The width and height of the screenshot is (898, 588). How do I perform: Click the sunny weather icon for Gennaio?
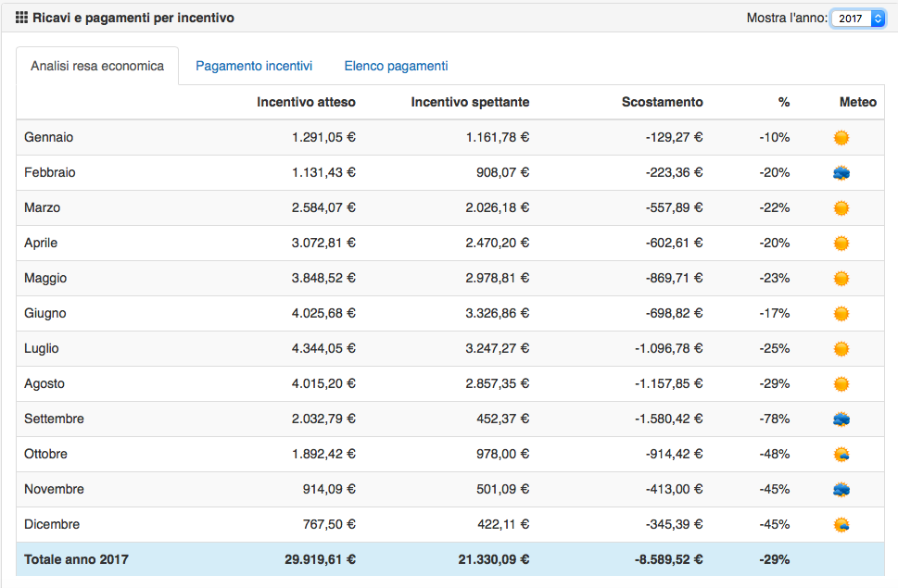[841, 138]
